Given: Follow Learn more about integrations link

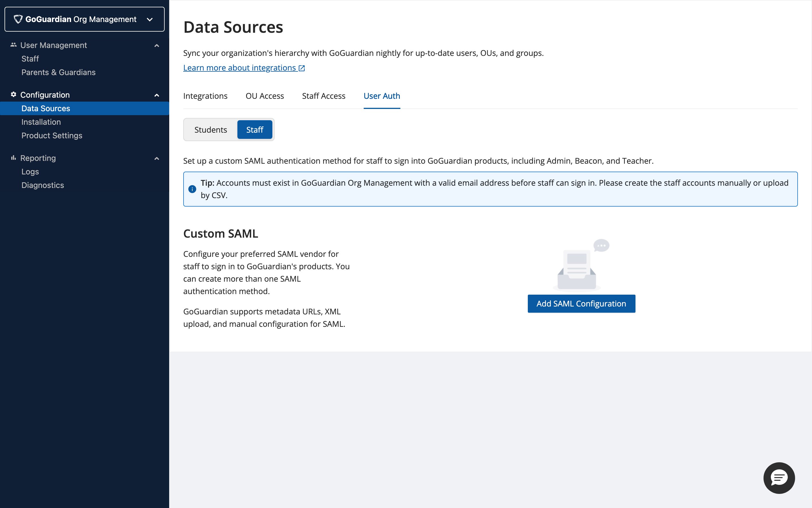Looking at the screenshot, I should [244, 68].
